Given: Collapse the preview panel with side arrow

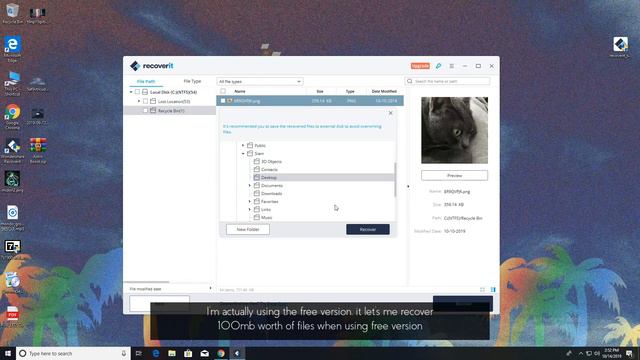Looking at the screenshot, I should [408, 187].
